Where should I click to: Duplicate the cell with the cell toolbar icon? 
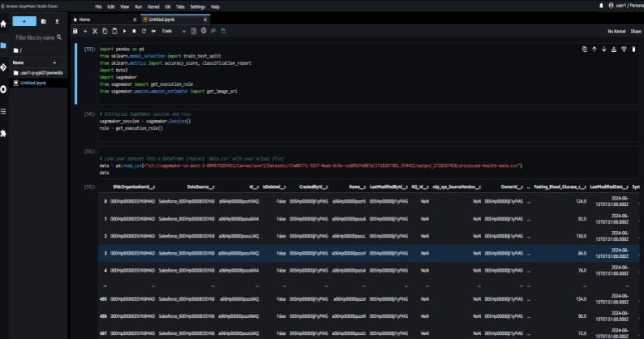tap(585, 49)
